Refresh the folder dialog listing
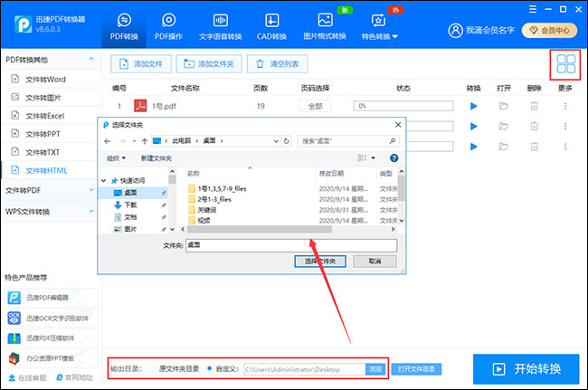588x390 pixels. pos(287,141)
